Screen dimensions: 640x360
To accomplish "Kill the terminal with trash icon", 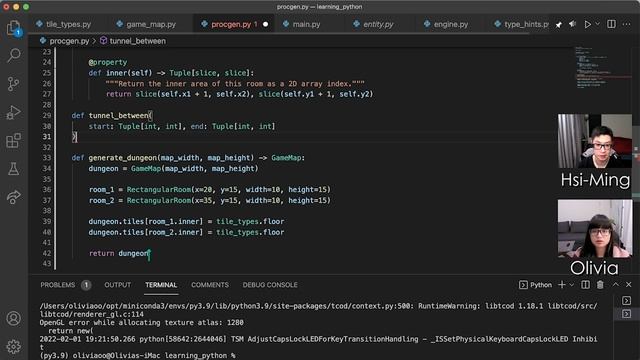I will coord(600,285).
